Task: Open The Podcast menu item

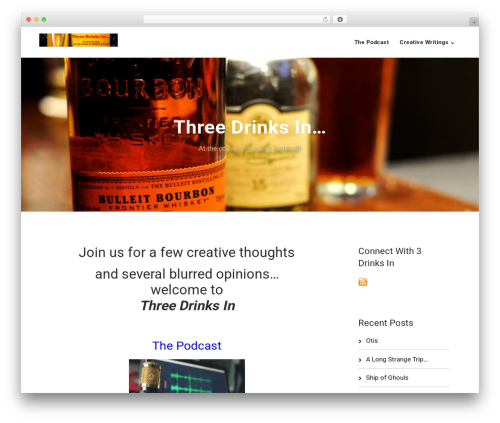Action: [371, 42]
